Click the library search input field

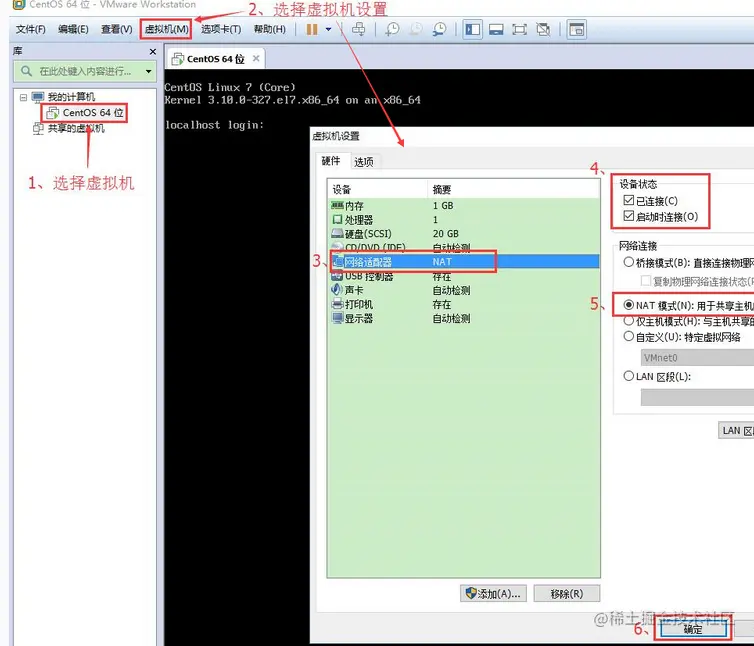click(x=86, y=71)
